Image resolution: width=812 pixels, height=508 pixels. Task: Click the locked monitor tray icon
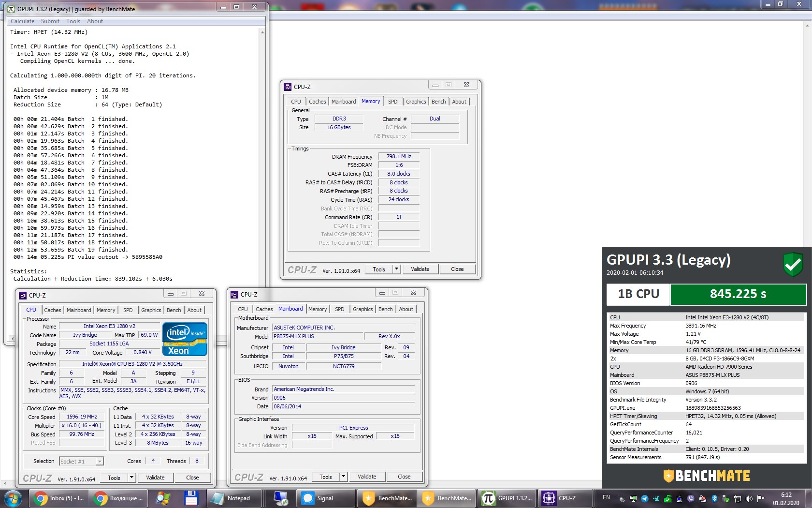click(x=633, y=498)
